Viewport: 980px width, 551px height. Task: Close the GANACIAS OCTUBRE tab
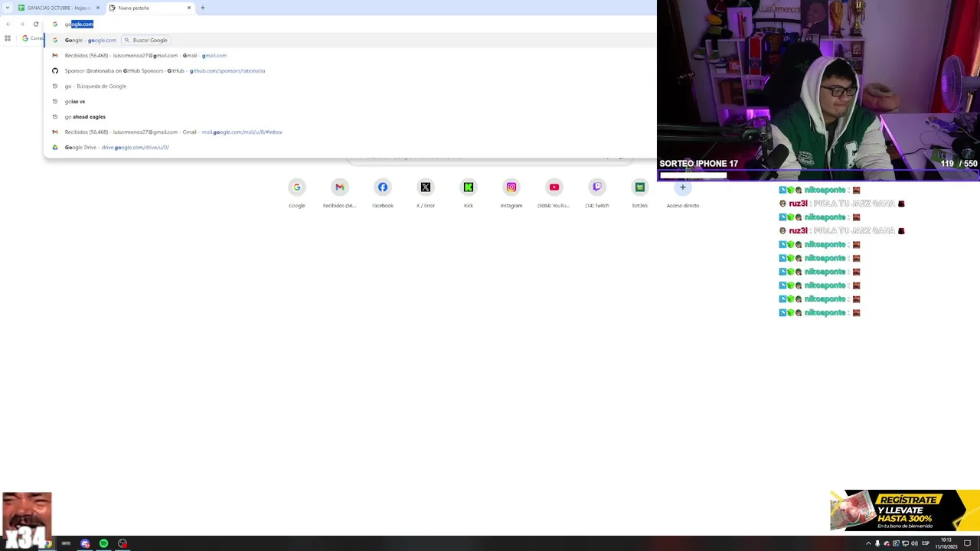[x=97, y=8]
